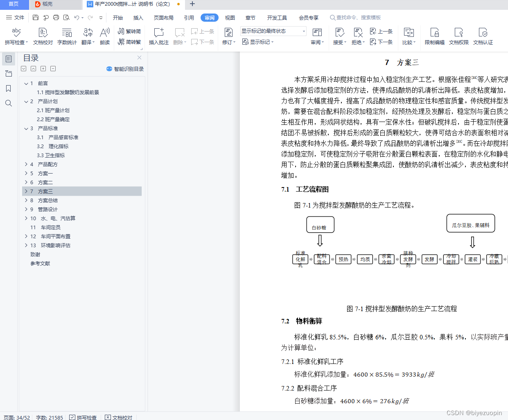Screen dimensions: 508x420
Task: Open 文档权限 document permissions
Action: click(459, 36)
